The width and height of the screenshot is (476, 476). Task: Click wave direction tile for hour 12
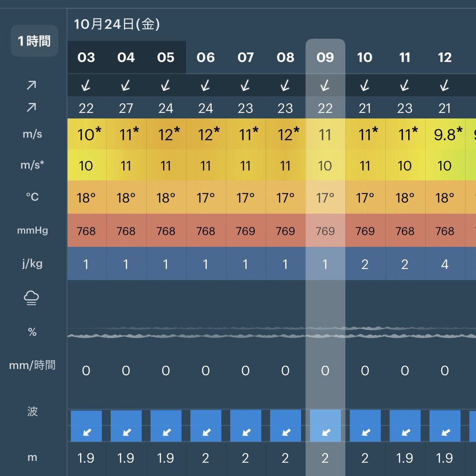pos(445,426)
